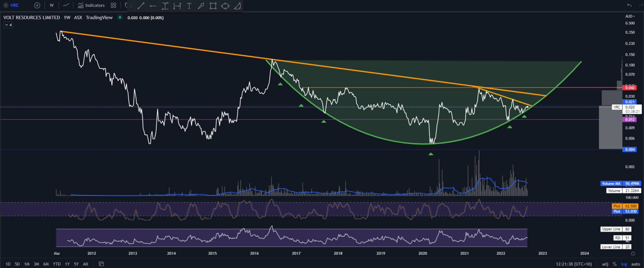The width and height of the screenshot is (644, 268).
Task: Open the indicator templates grid icon
Action: click(113, 5)
